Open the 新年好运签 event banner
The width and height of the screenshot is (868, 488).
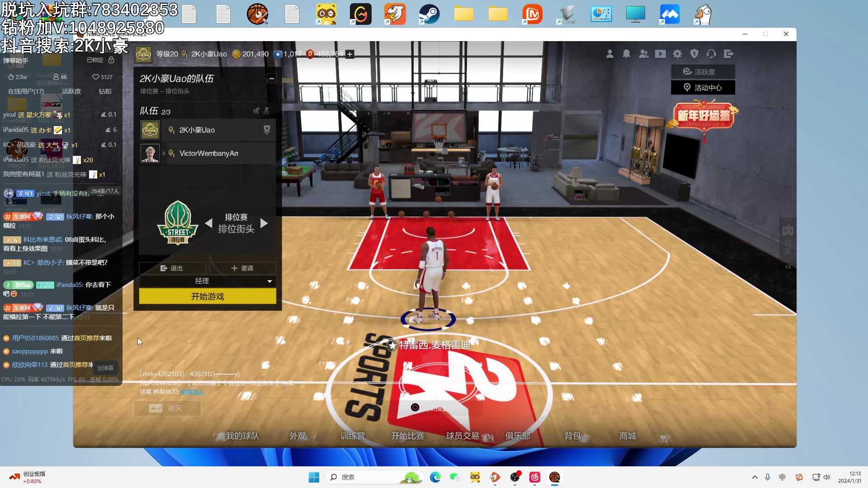tap(703, 117)
